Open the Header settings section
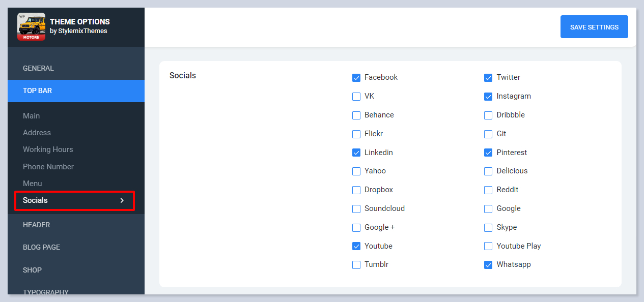Image resolution: width=644 pixels, height=302 pixels. click(x=36, y=225)
